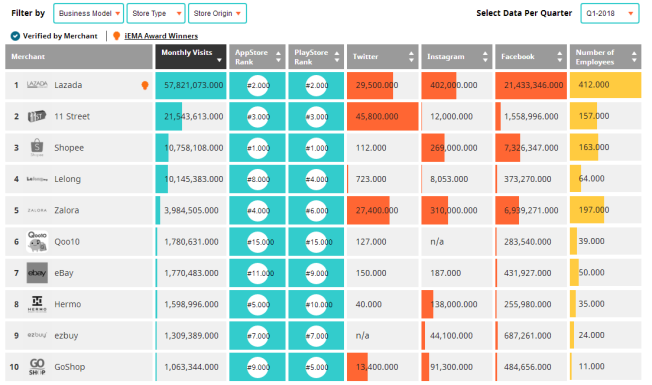This screenshot has height=385, width=652.
Task: Select the AppStore Rank column header
Action: click(257, 57)
